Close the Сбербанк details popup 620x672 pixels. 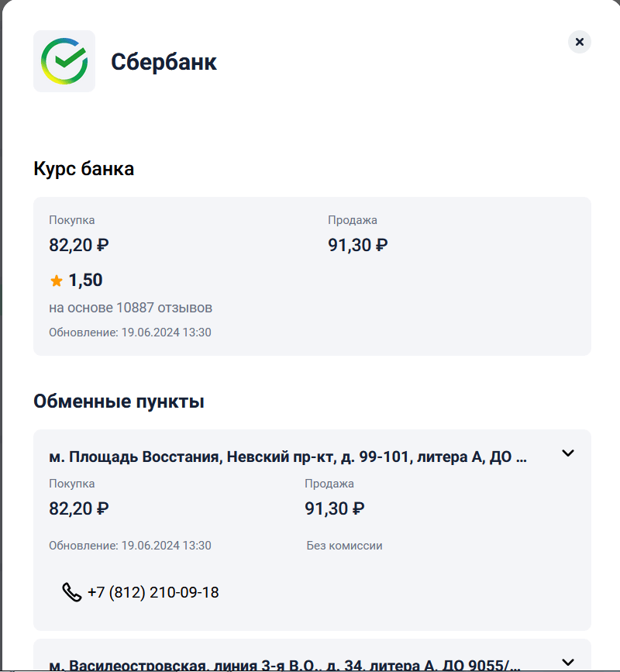point(579,42)
